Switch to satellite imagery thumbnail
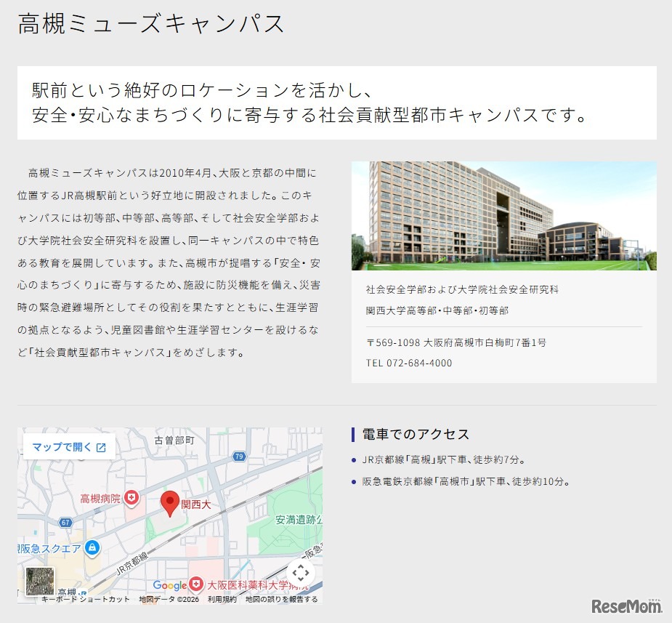Viewport: 672px width, 623px height. pos(40,581)
